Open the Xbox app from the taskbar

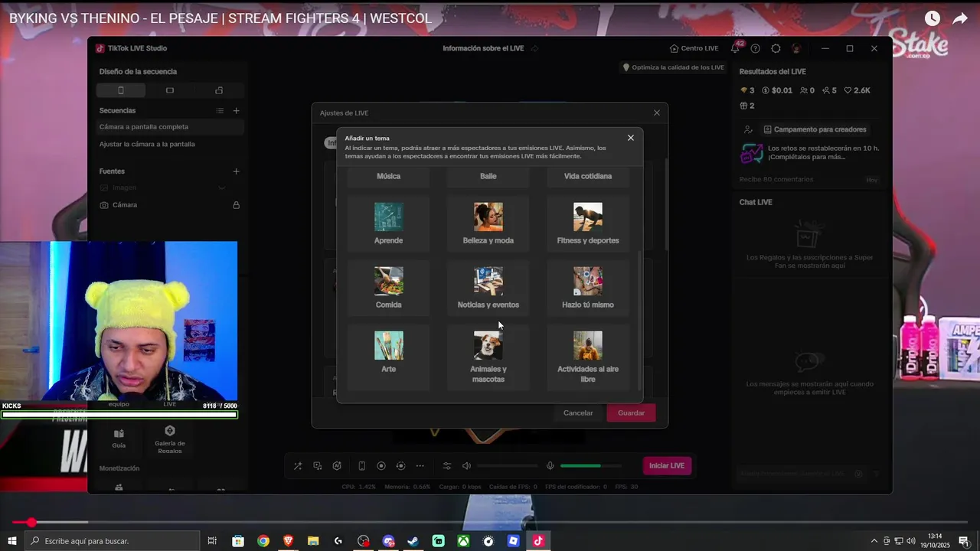coord(463,541)
